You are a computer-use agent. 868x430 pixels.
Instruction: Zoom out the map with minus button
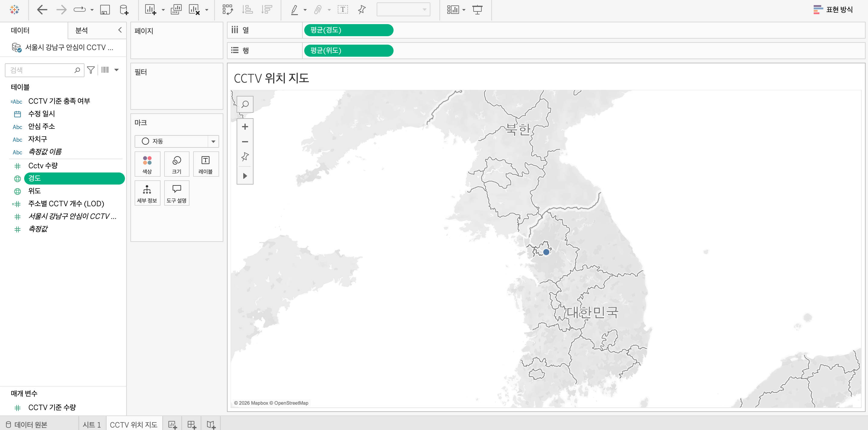tap(245, 142)
